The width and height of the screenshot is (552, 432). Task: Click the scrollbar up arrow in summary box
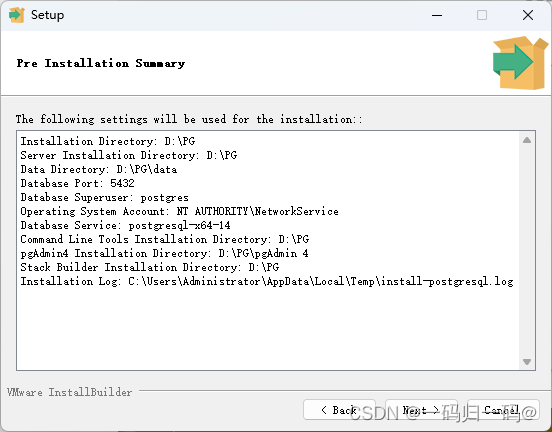pos(527,140)
